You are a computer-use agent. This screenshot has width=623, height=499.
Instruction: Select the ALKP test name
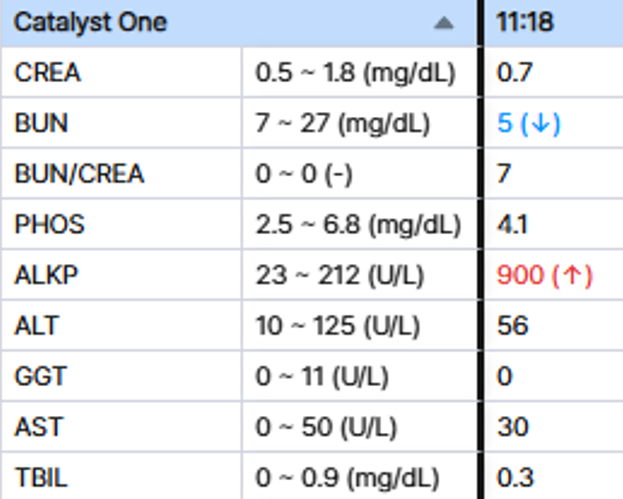click(x=46, y=275)
